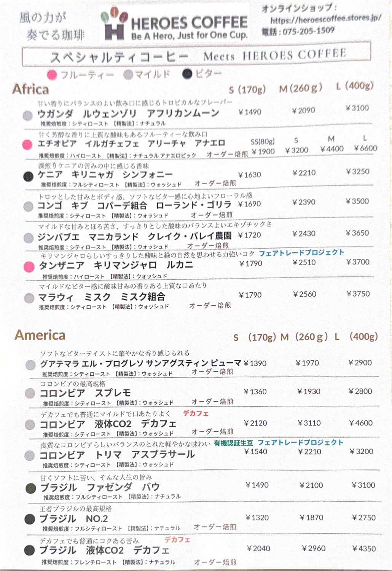Click the gray dot beside コロンビア スプレモ
The height and width of the screenshot is (571, 392).
click(x=30, y=393)
